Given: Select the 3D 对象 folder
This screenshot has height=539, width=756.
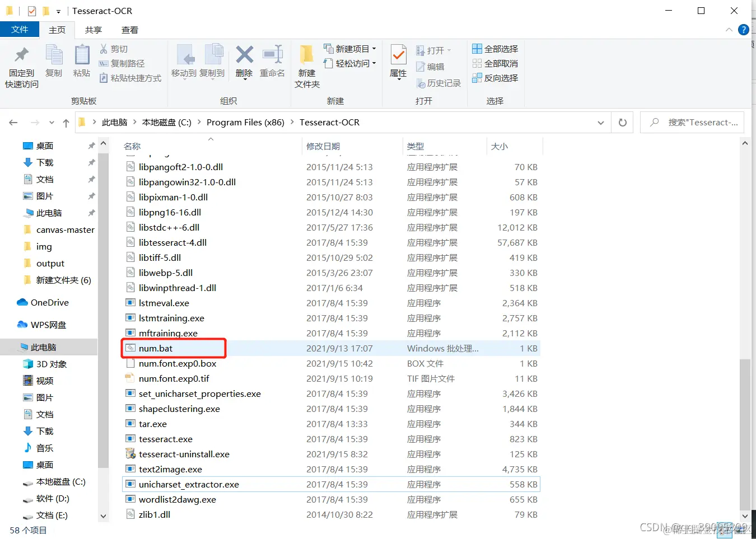Looking at the screenshot, I should tap(45, 364).
